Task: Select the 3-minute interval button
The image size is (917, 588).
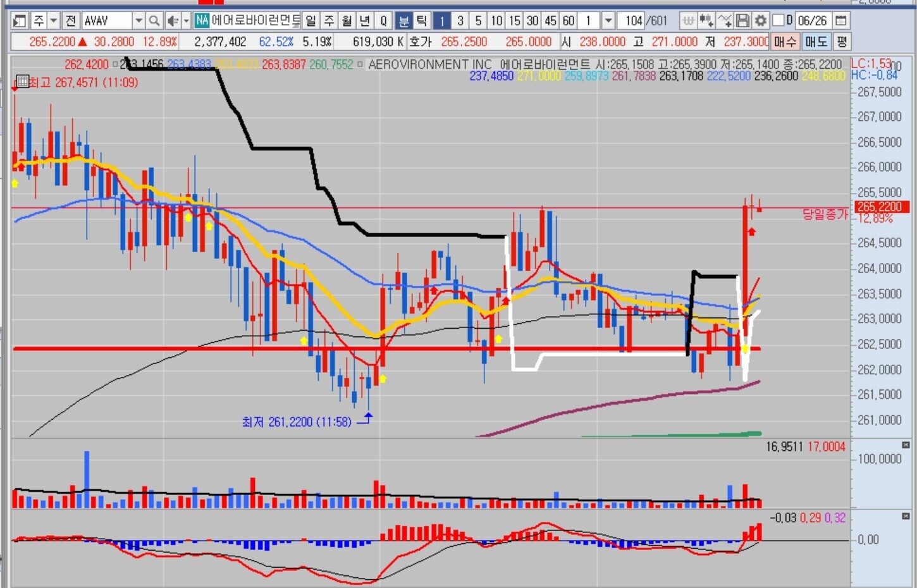Action: tap(460, 21)
